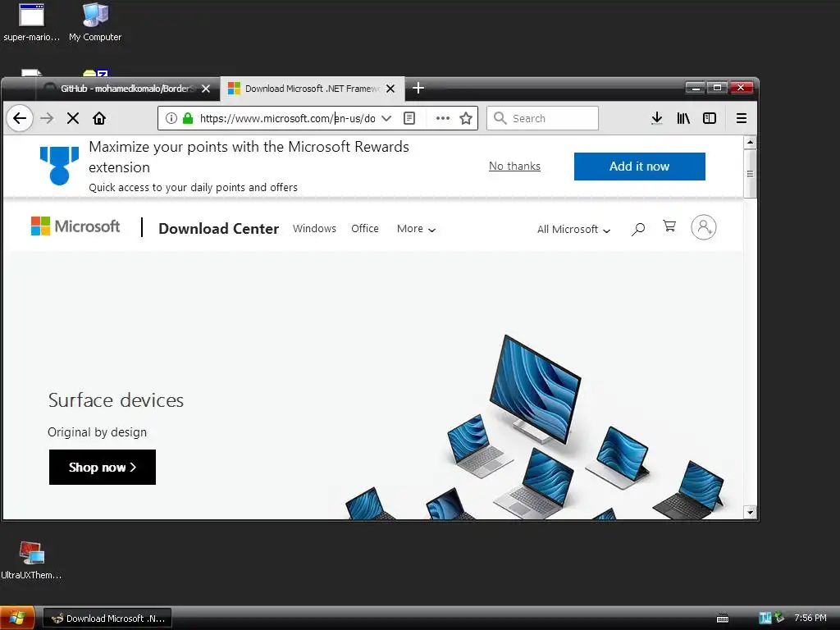Click the page scrollbar down arrow
The height and width of the screenshot is (630, 840).
click(x=750, y=513)
